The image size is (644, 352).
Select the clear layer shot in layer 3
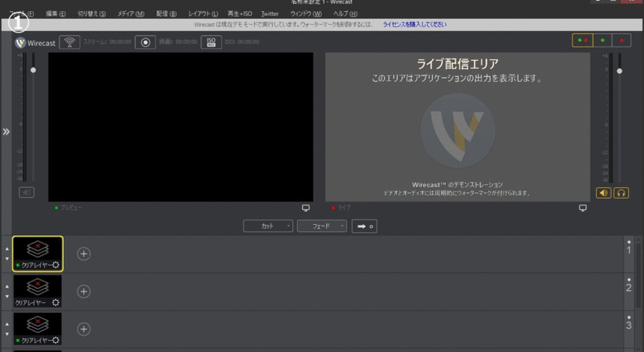click(x=38, y=329)
